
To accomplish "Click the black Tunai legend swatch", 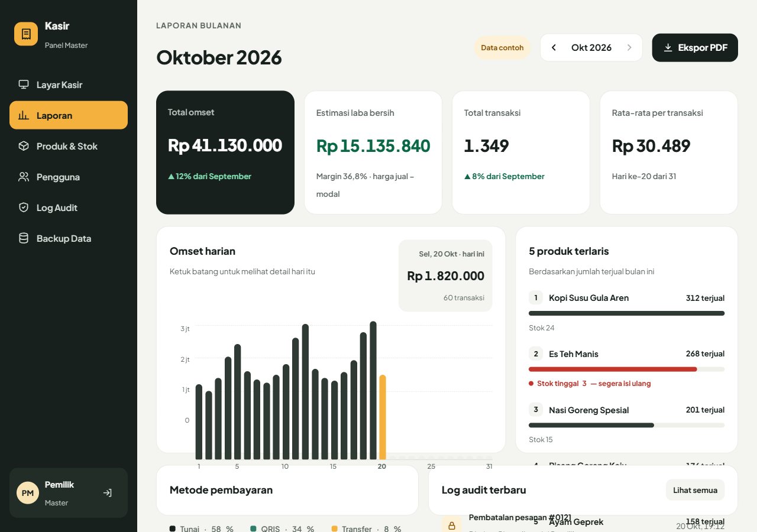I will (173, 528).
